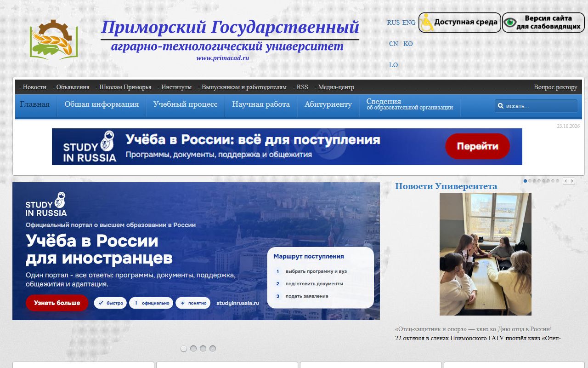
Task: Open Школам Приморья in the top bar
Action: click(x=125, y=87)
